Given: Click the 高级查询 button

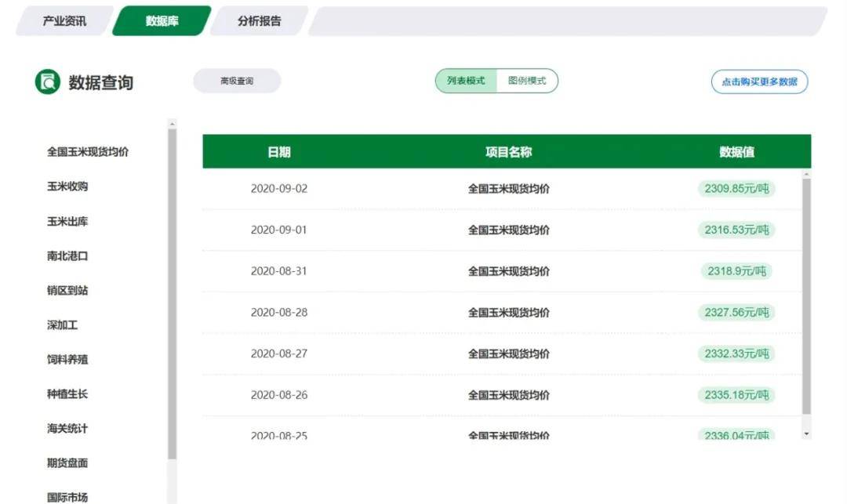Looking at the screenshot, I should [x=237, y=81].
